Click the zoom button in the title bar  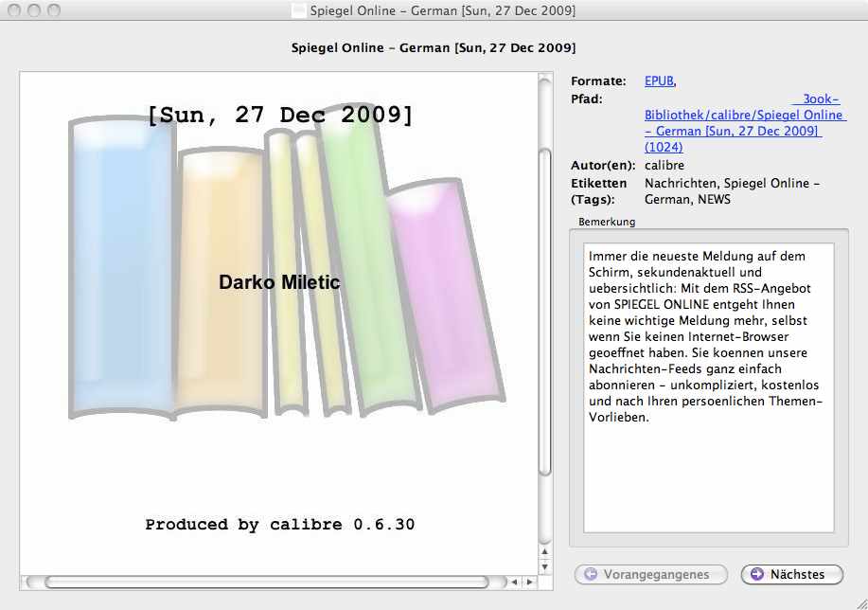53,10
